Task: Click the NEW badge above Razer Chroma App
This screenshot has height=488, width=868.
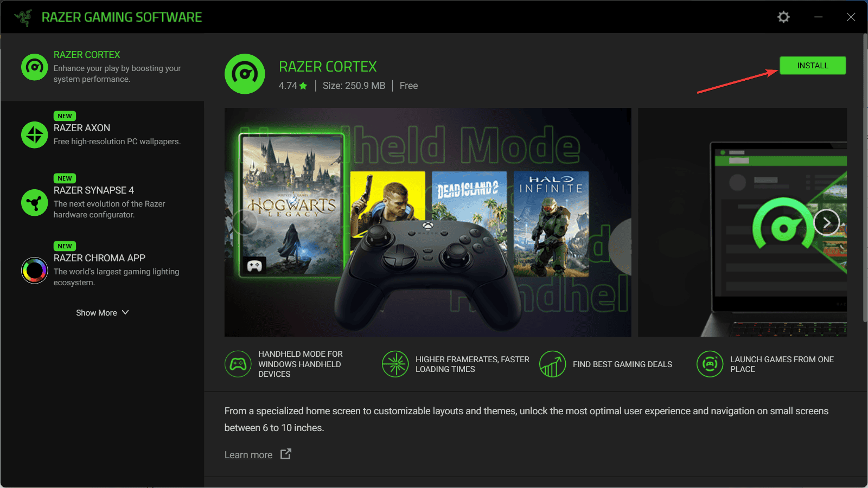Action: [x=65, y=246]
